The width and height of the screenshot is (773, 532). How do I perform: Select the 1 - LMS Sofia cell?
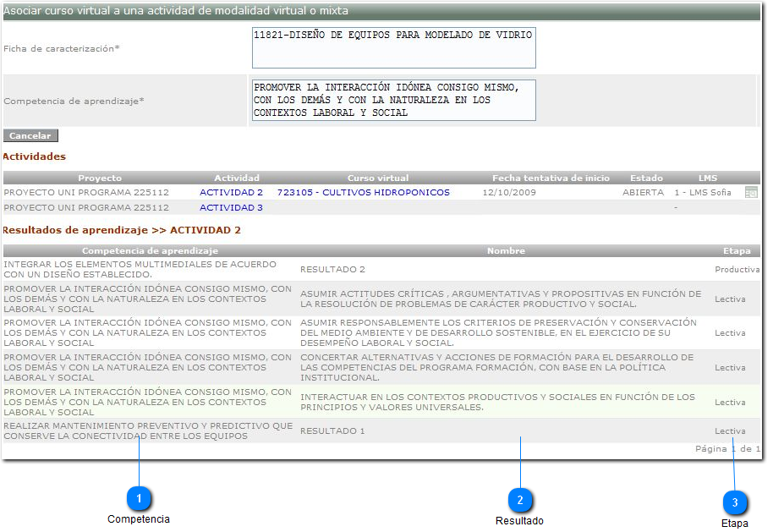pyautogui.click(x=703, y=192)
